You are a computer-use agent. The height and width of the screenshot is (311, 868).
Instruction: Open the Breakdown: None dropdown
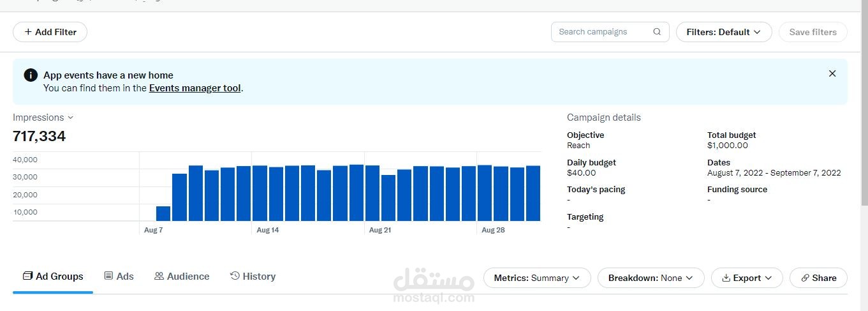pos(651,278)
